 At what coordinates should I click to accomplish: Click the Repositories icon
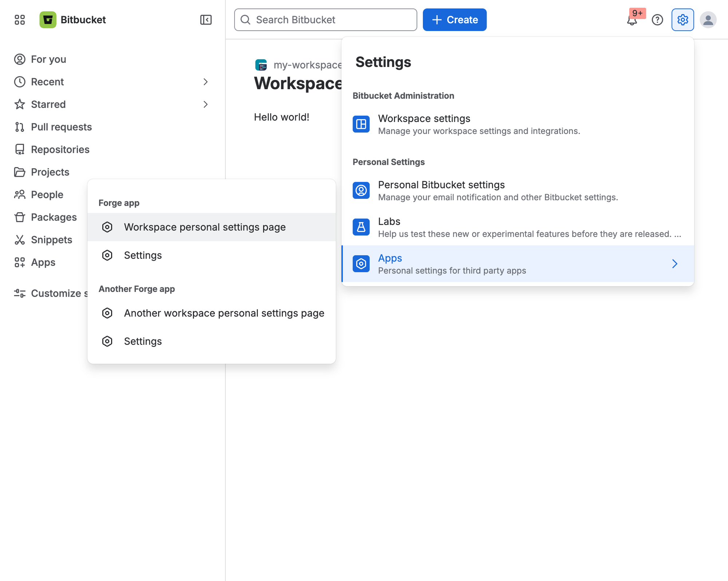(x=20, y=150)
